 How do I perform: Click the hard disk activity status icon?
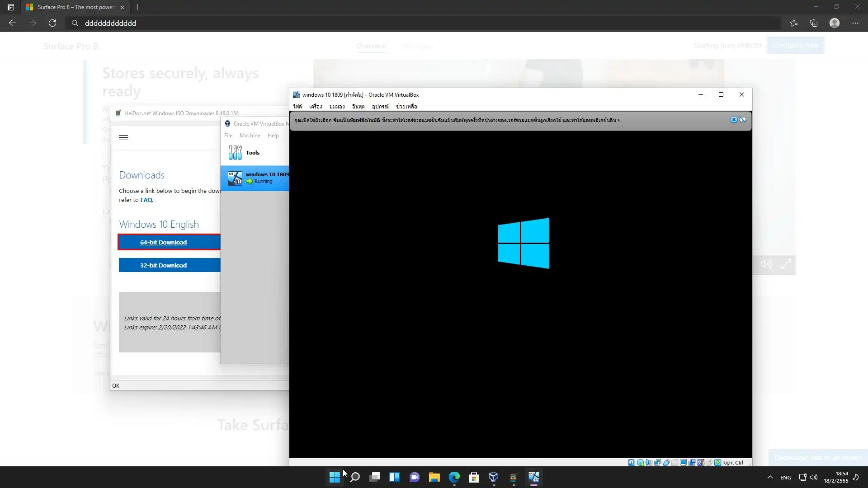(x=631, y=462)
